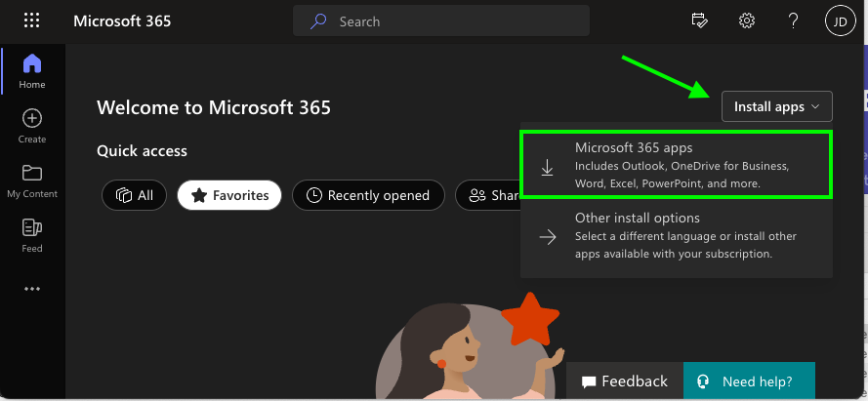
Task: Click the Feedback button
Action: click(625, 381)
